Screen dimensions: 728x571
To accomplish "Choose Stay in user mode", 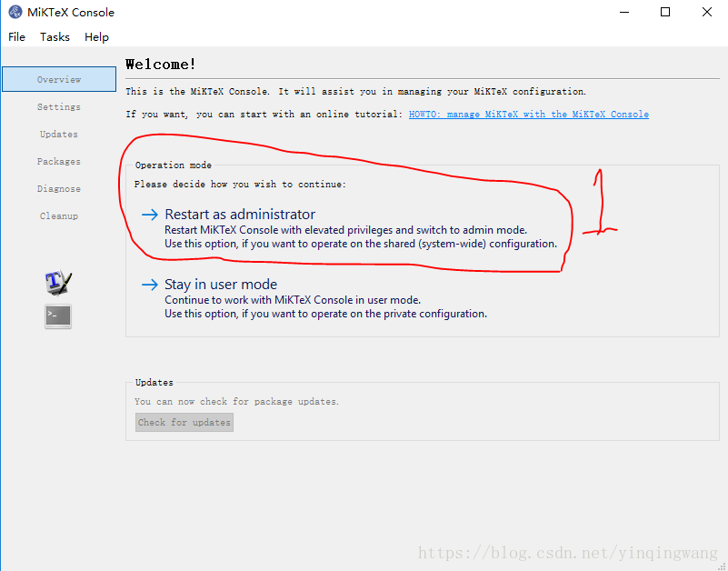I will point(314,298).
